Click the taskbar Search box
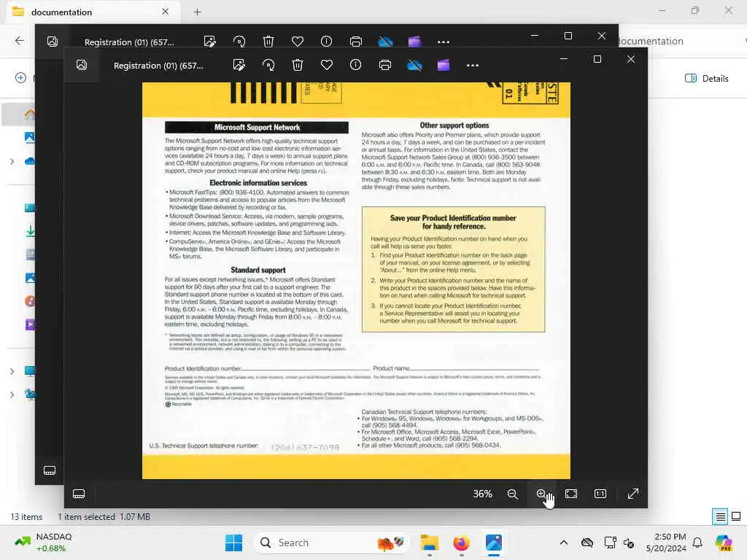The image size is (747, 560). coord(332,542)
